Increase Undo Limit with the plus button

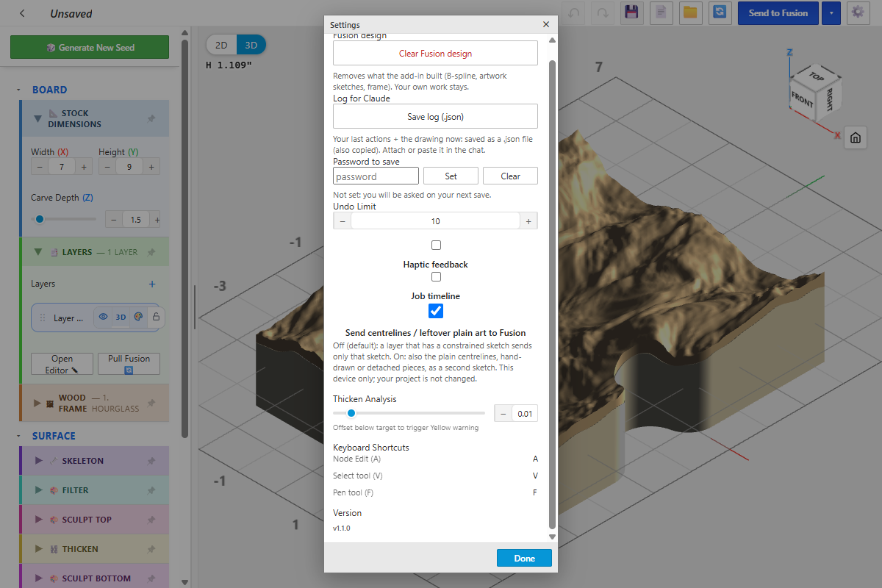tap(528, 221)
